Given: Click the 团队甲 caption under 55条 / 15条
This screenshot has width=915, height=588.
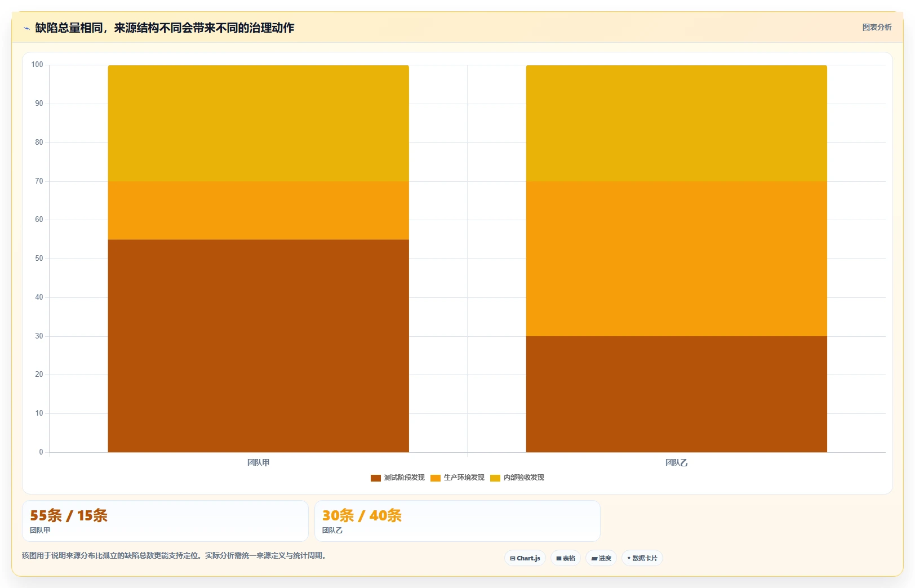Looking at the screenshot, I should [x=40, y=531].
